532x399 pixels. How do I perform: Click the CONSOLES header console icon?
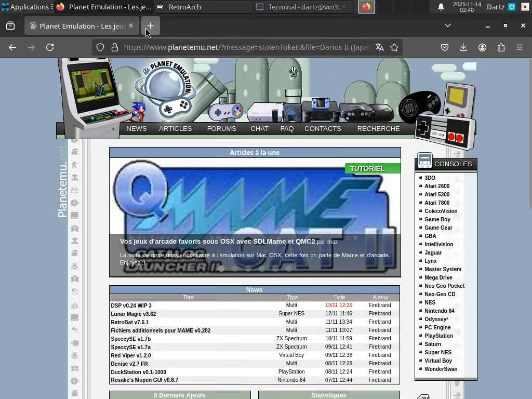424,160
